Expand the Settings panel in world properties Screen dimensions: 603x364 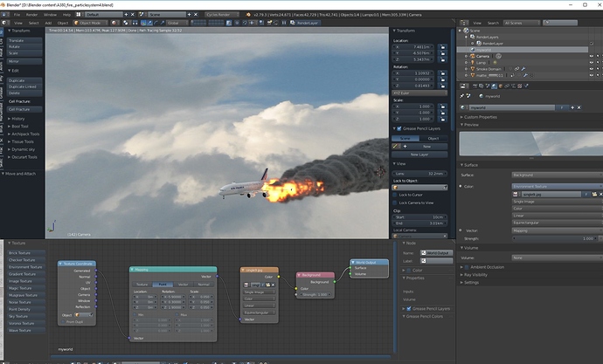tap(471, 282)
